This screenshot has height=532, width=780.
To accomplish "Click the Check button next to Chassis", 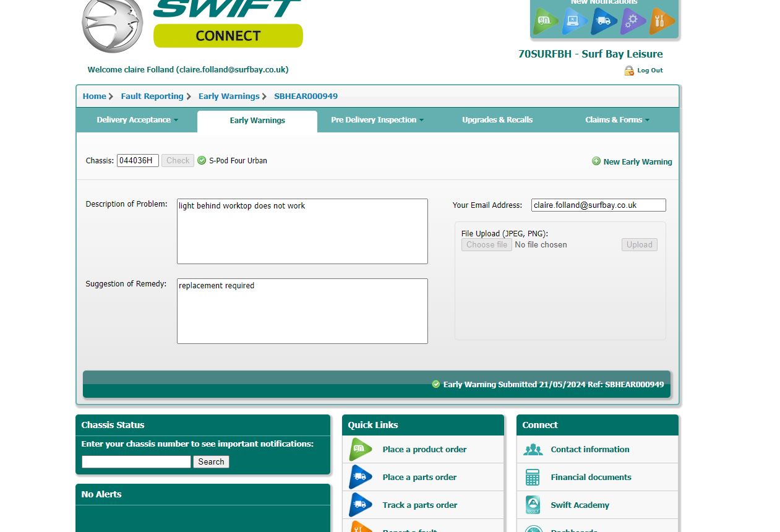I will click(178, 160).
